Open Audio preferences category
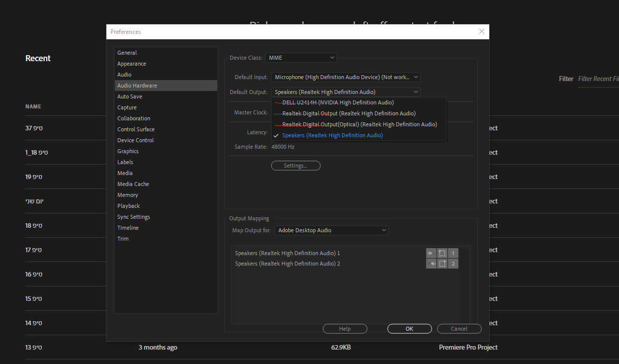The height and width of the screenshot is (364, 619). 166,75
